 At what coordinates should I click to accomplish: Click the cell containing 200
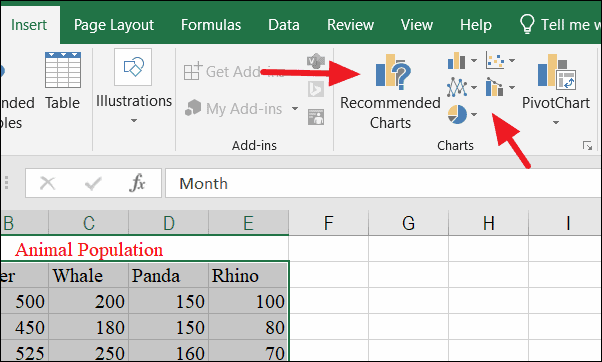(88, 301)
